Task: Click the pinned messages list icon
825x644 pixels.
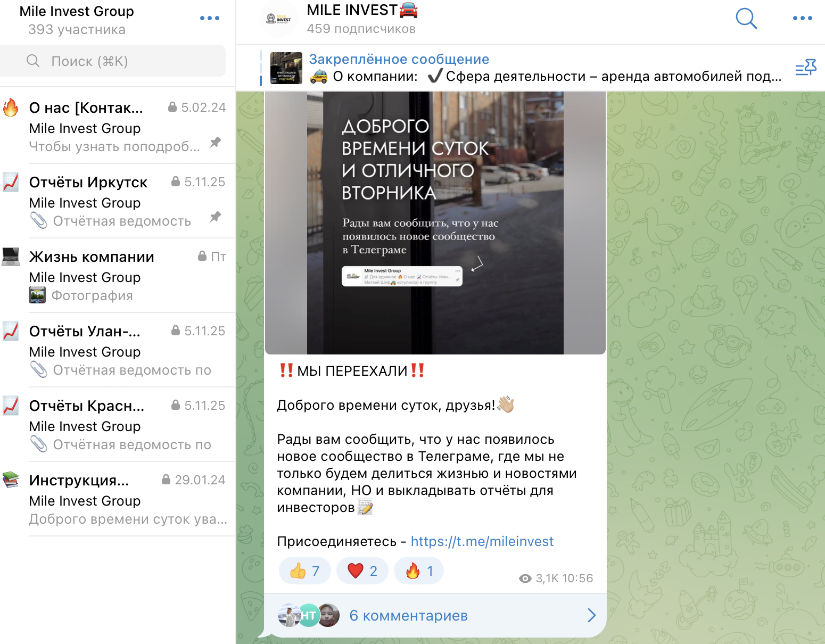Action: 805,68
